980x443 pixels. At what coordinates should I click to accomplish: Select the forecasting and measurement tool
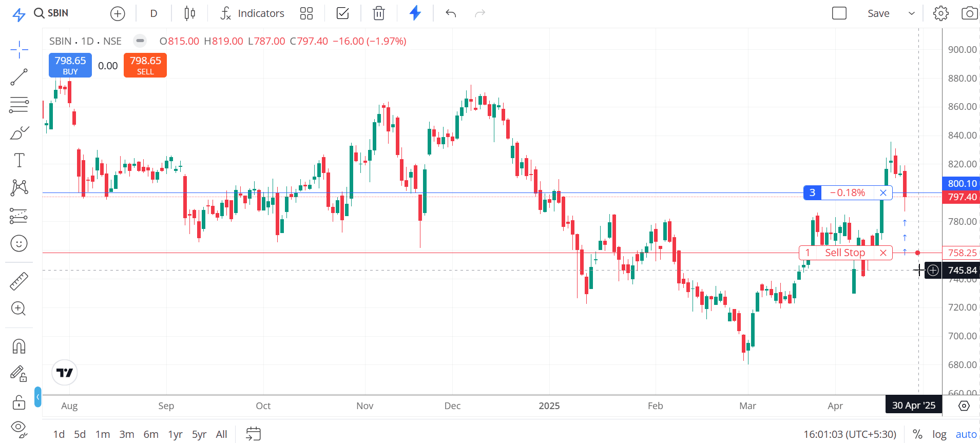point(19,216)
